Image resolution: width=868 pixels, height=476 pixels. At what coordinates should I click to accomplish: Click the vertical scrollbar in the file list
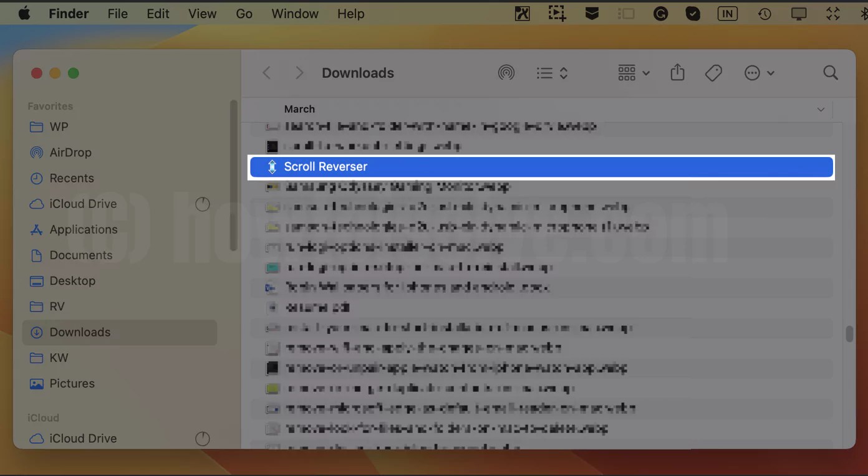(x=849, y=335)
